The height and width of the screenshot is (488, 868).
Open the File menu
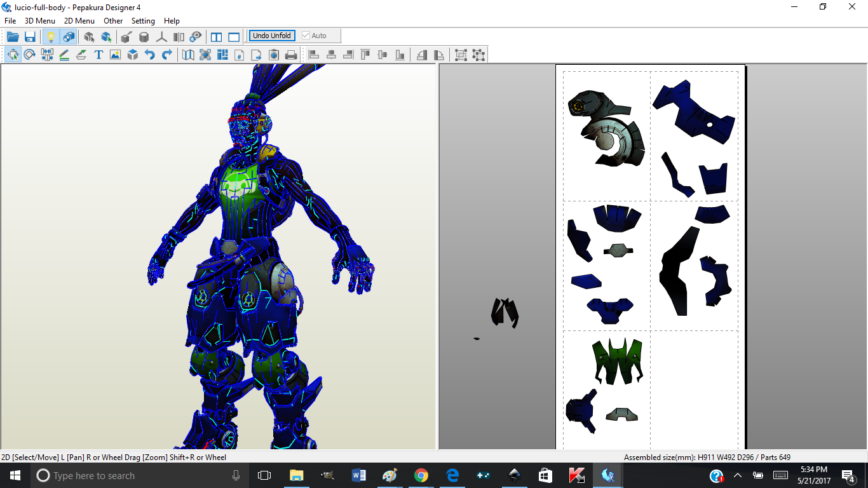(10, 21)
